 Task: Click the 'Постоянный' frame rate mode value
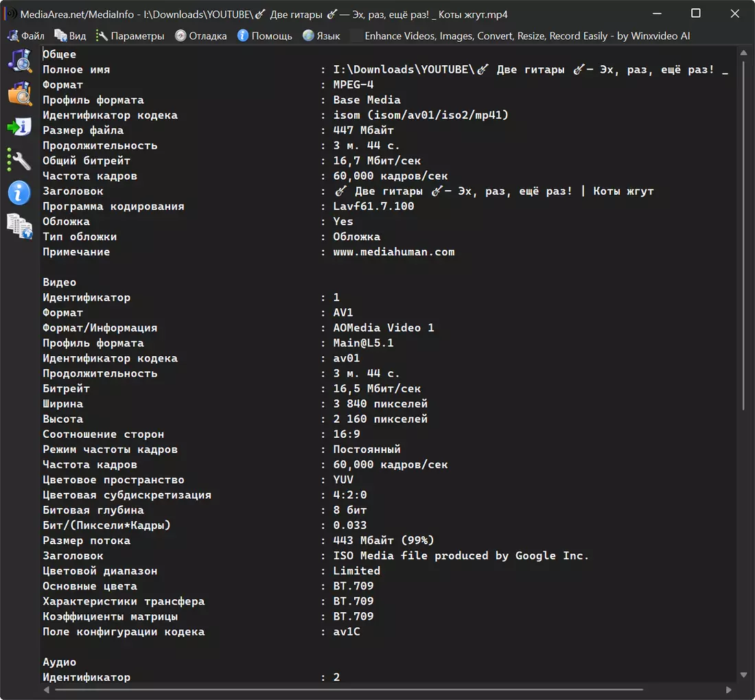(x=367, y=450)
